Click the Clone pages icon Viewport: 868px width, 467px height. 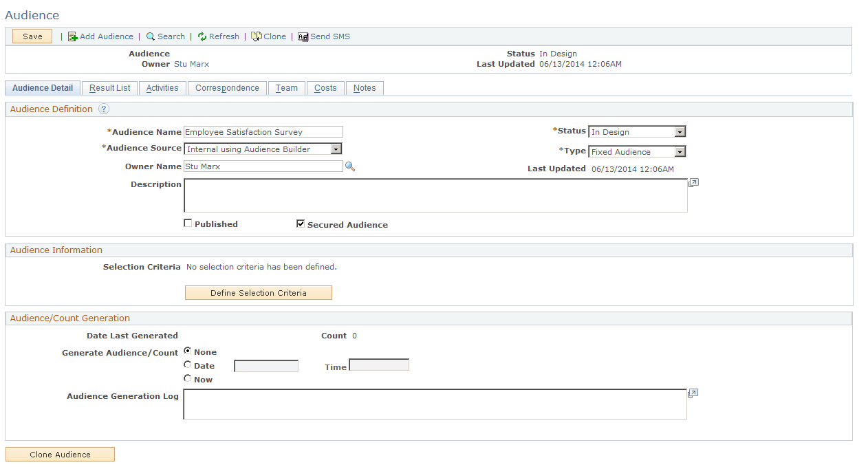click(256, 36)
